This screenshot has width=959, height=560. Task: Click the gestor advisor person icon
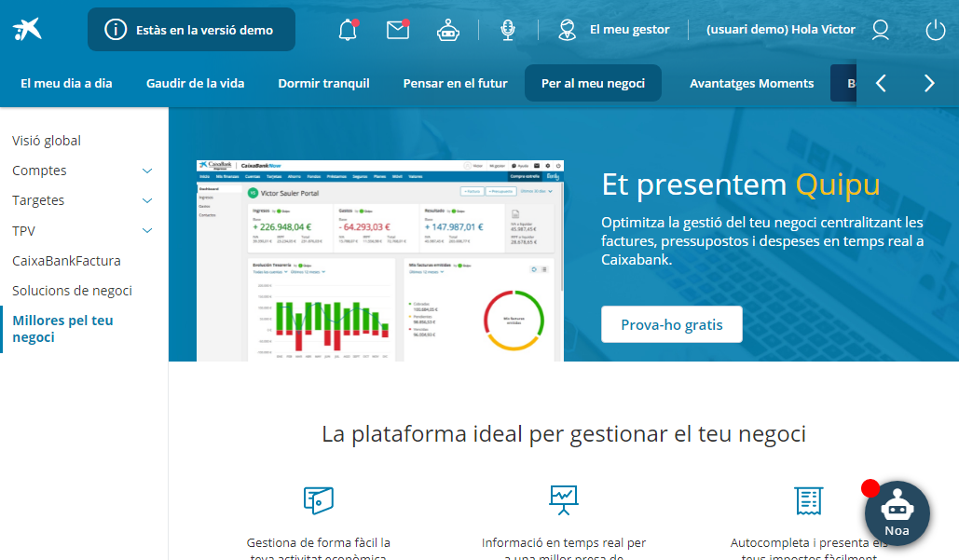point(567,29)
